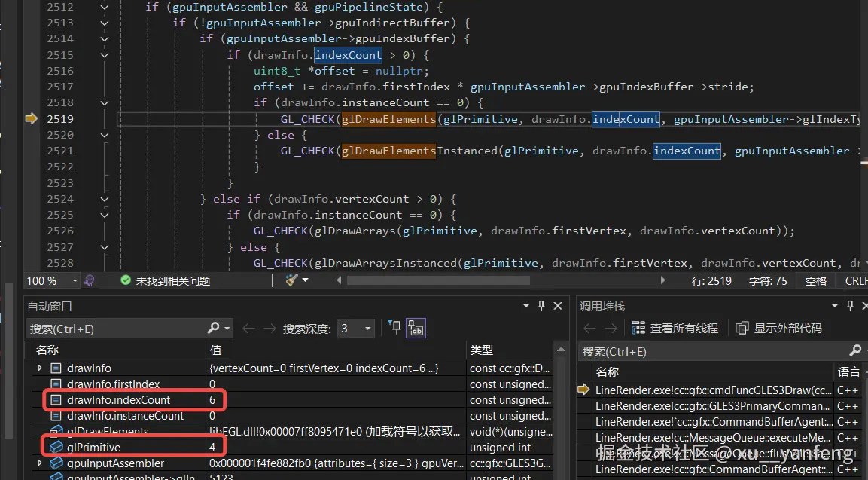Collapse the else fold at line 2527
Image resolution: width=868 pixels, height=480 pixels.
(x=104, y=247)
